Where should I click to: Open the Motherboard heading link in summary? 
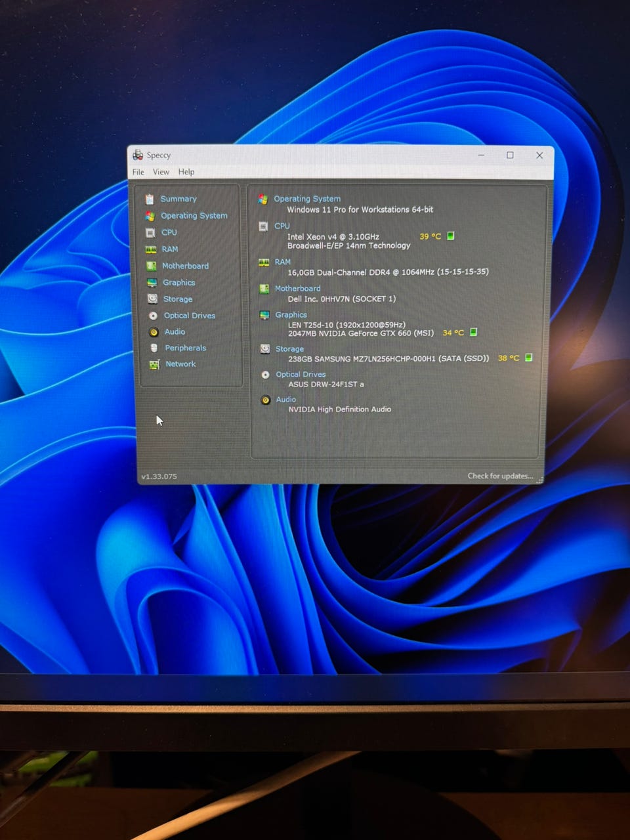[298, 289]
